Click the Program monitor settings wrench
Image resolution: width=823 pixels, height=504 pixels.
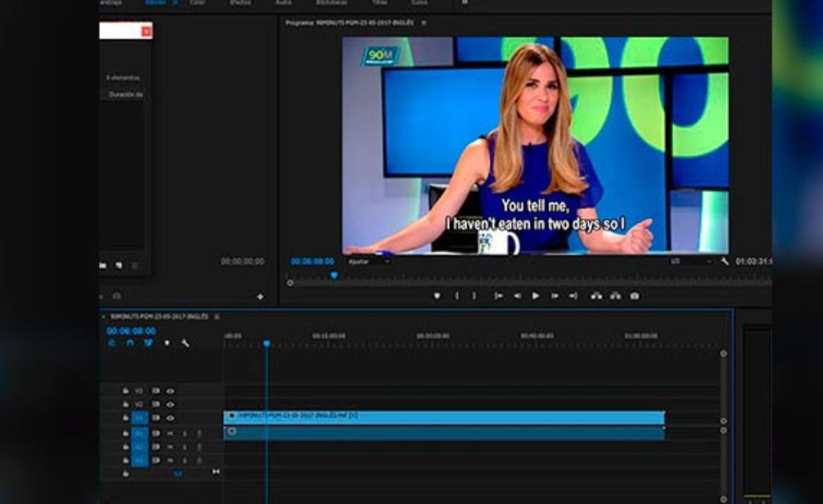tap(724, 261)
